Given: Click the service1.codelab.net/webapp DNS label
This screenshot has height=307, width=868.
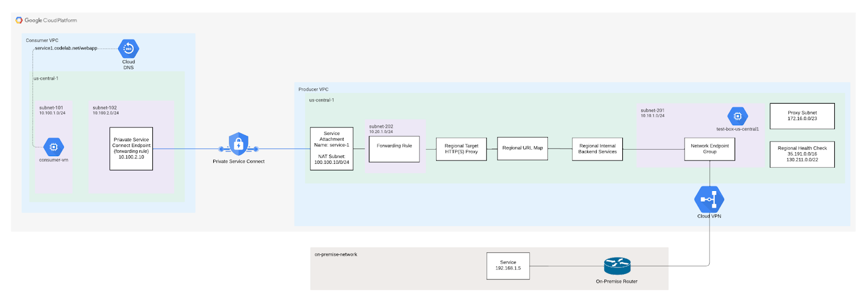Looking at the screenshot, I should coord(66,48).
